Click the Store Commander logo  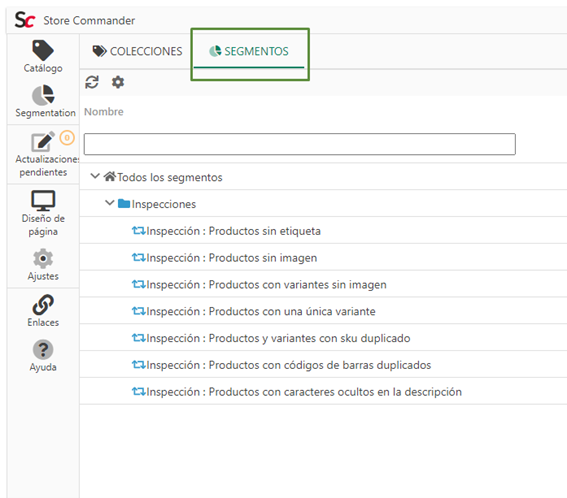[25, 20]
